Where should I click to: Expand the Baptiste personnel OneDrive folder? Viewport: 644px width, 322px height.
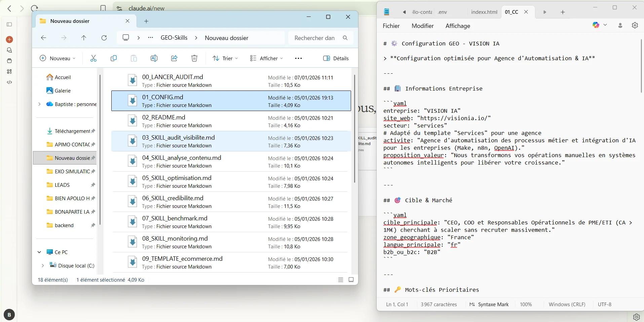click(39, 104)
